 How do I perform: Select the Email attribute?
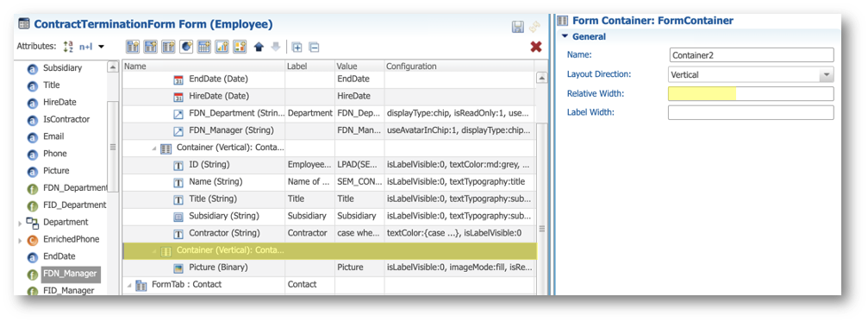pos(53,136)
